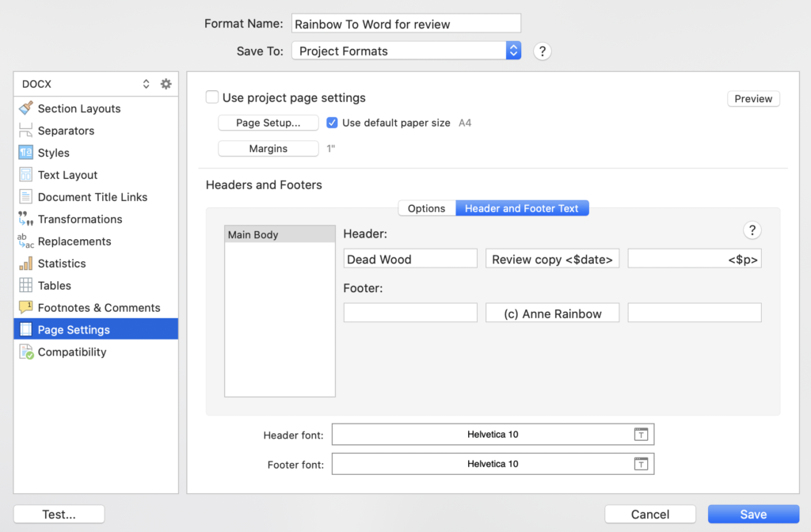Click the Preview button
Viewport: 811px width, 532px height.
coord(752,98)
